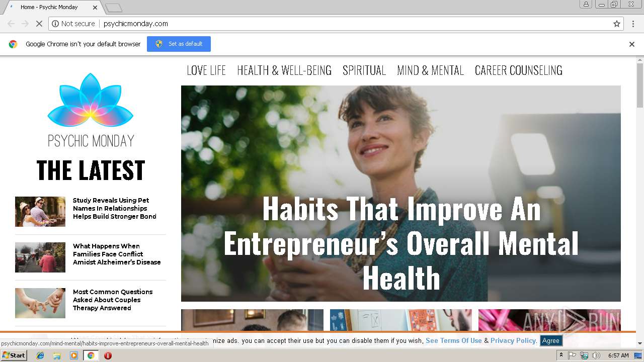Click the Psychic Monday lotus logo
Screen dimensions: 644x362
(x=91, y=101)
